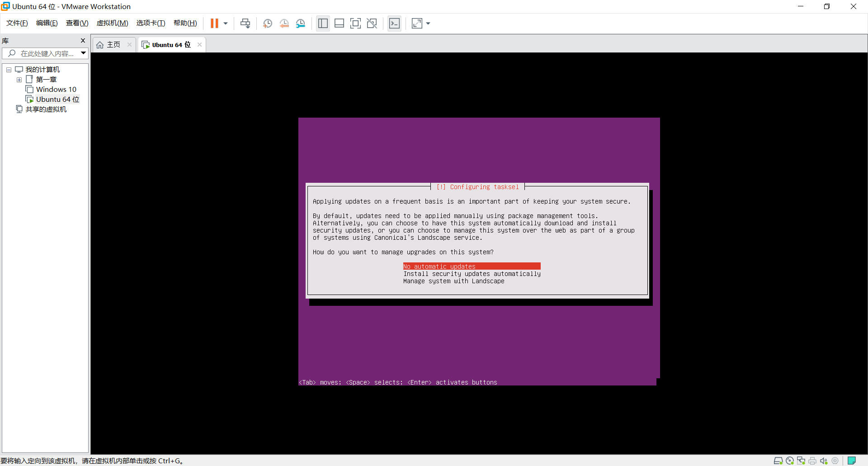
Task: Click the 我的计算机 monitor icon
Action: (19, 70)
